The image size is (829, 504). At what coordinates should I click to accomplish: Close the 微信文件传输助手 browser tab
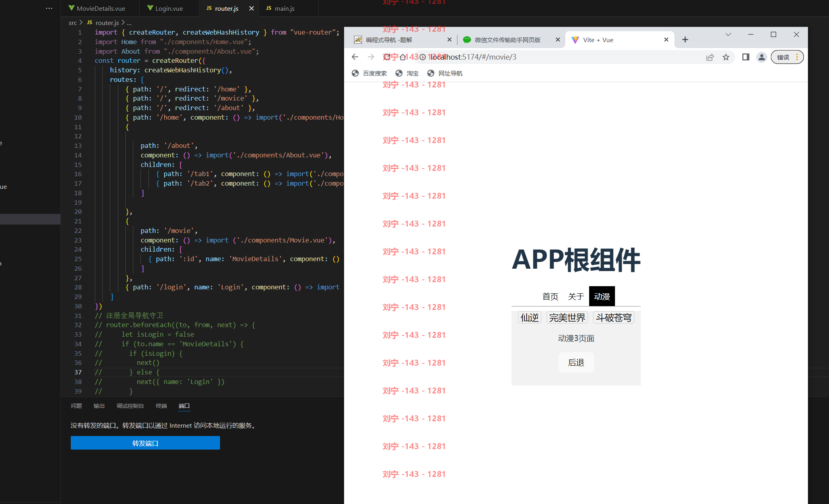pyautogui.click(x=558, y=40)
